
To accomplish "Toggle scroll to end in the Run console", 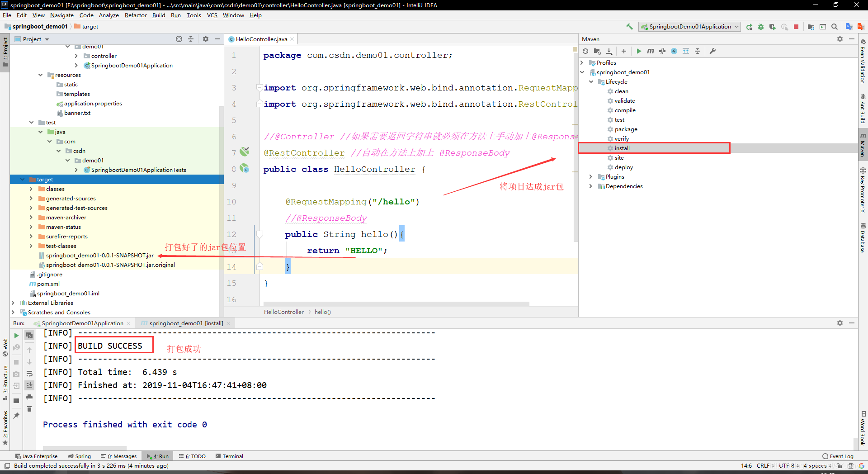I will (x=29, y=385).
